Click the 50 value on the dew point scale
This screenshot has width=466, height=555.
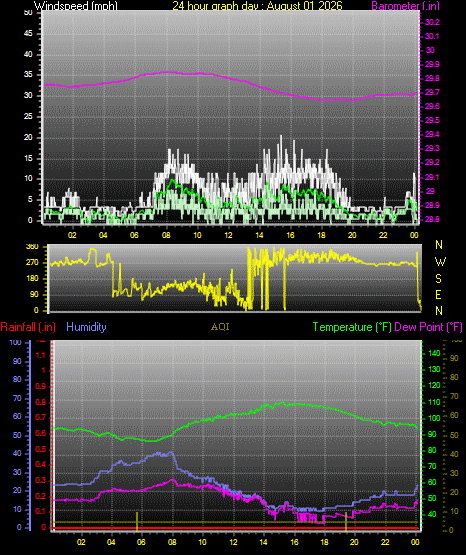point(454,435)
